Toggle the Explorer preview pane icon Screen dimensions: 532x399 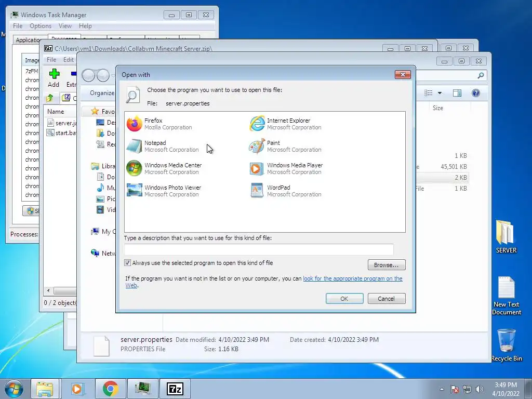(457, 93)
